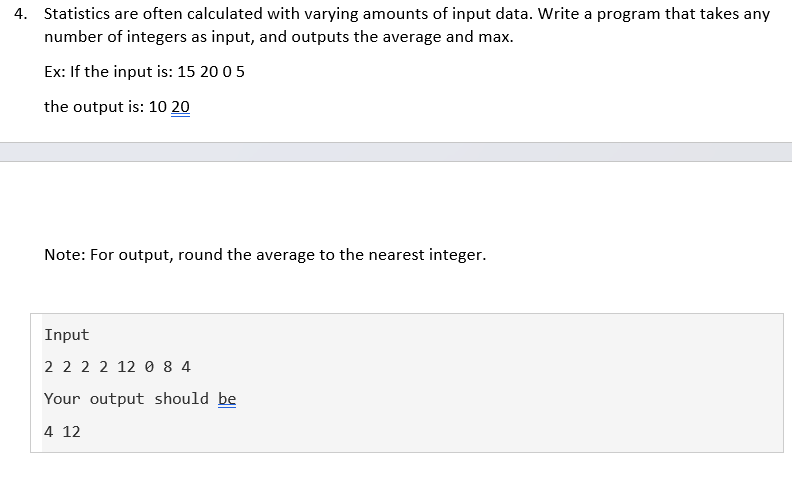Click the double-underlined "20" in the output line
Image resolution: width=792 pixels, height=497 pixels.
(180, 107)
